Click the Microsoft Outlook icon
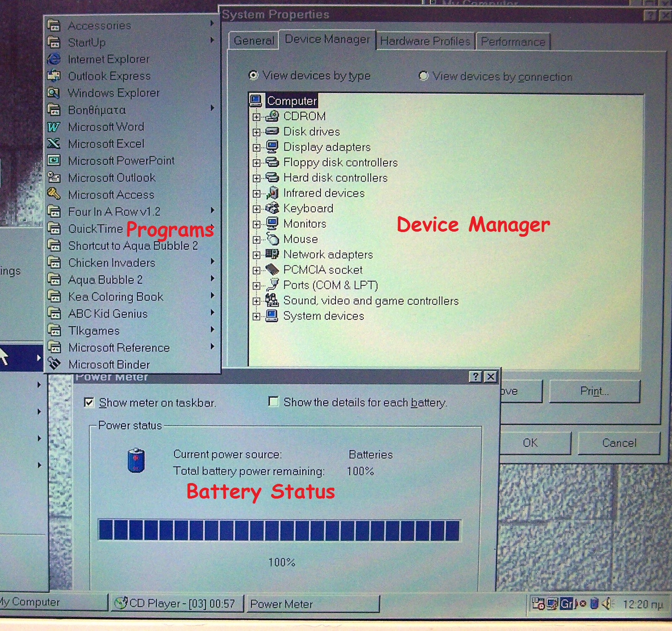The height and width of the screenshot is (631, 672). (x=54, y=177)
